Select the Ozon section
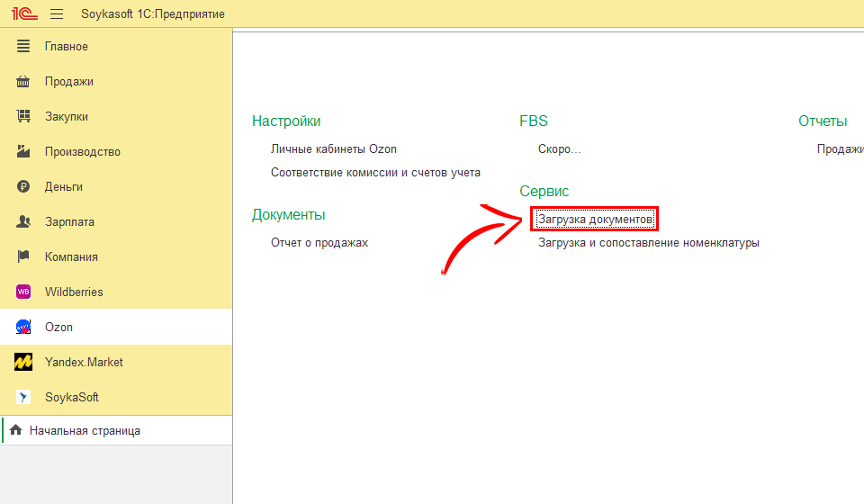 (x=116, y=327)
